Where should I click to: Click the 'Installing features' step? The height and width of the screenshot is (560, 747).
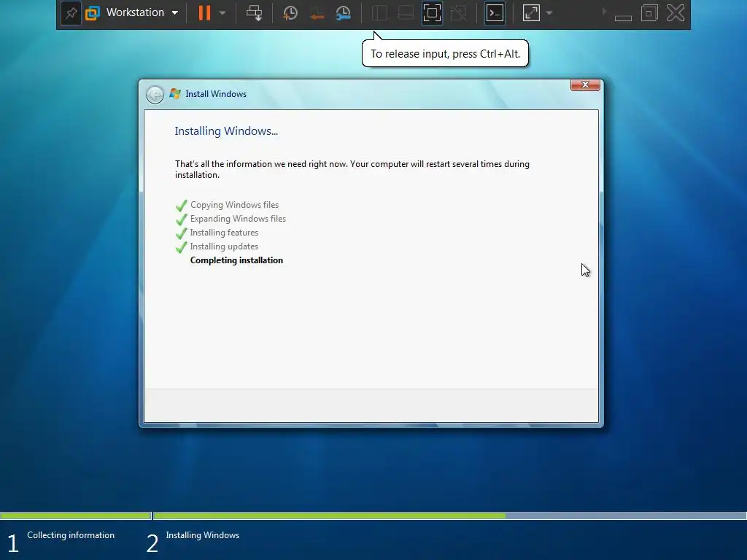pos(224,233)
